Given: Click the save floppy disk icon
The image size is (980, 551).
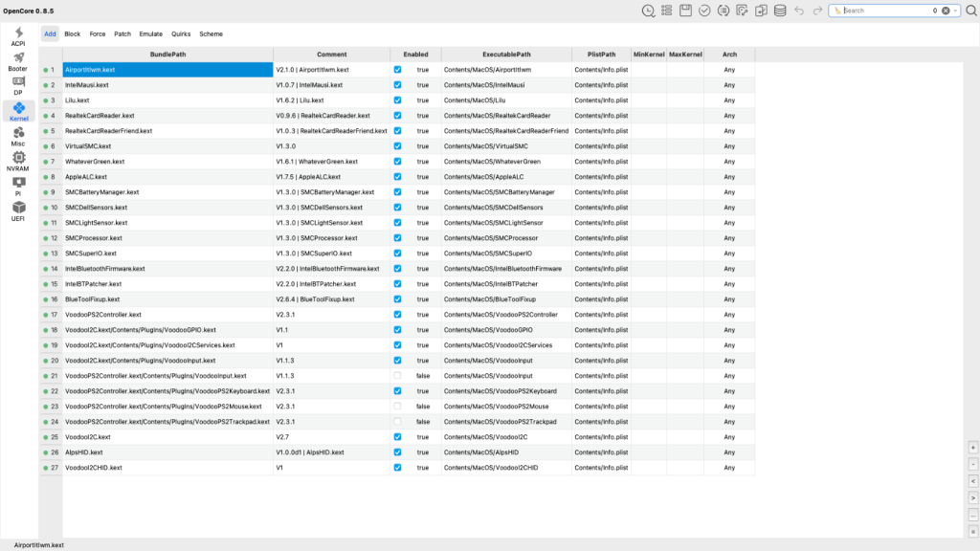Looking at the screenshot, I should [x=686, y=11].
